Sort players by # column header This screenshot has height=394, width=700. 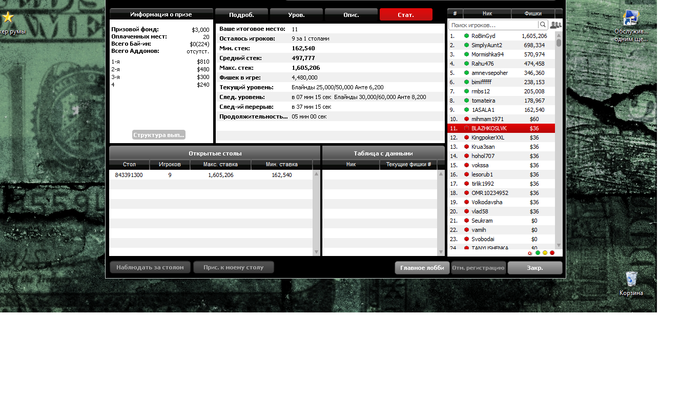click(455, 13)
